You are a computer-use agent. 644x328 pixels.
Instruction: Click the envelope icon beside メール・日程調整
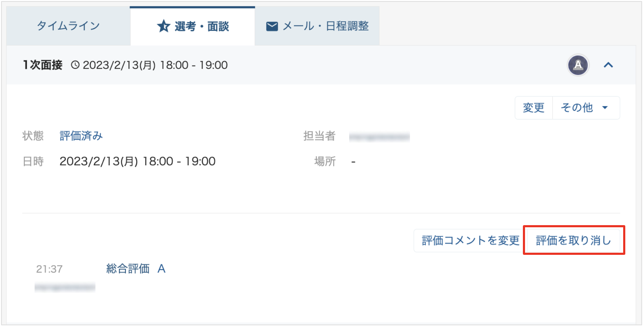[x=272, y=26]
